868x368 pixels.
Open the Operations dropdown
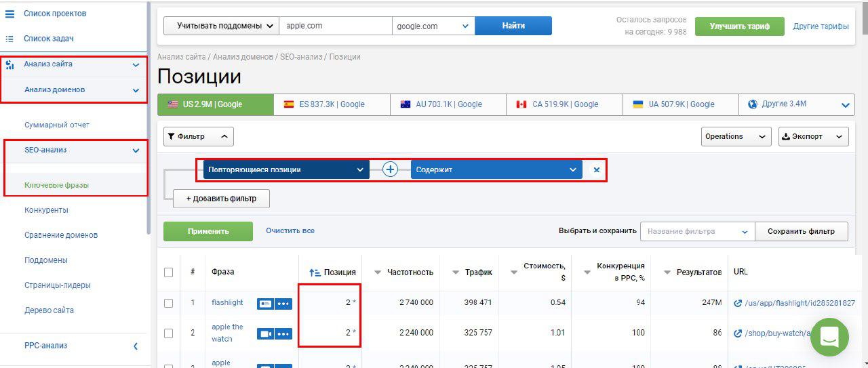(736, 136)
